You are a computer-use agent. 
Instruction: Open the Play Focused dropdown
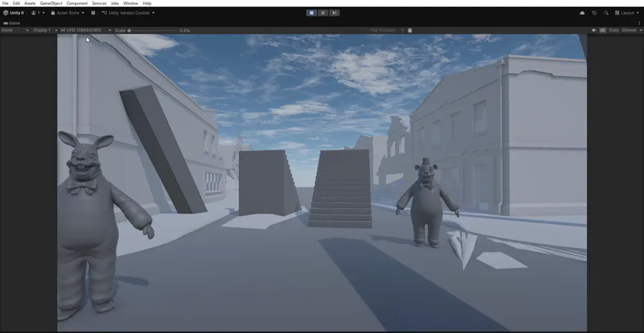tap(386, 30)
